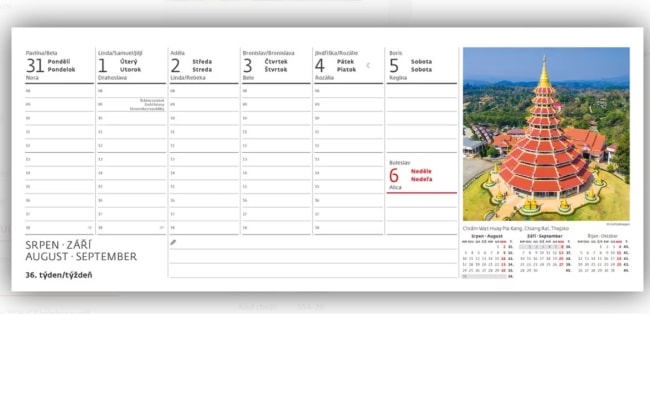This screenshot has height=395, width=650.
Task: Click the photo caption Chrám Wat Huay Pla Kang
Action: point(516,228)
